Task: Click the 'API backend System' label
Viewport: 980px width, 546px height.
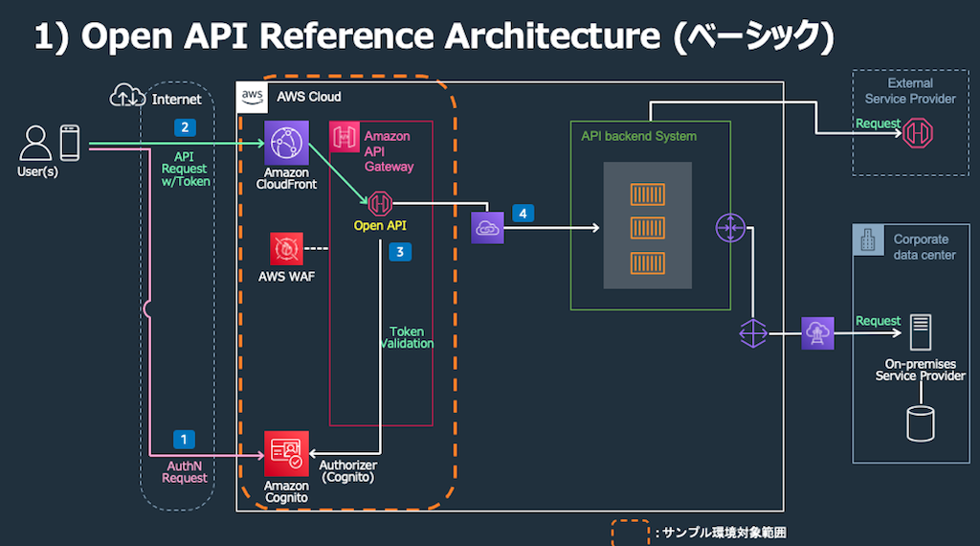Action: [638, 136]
